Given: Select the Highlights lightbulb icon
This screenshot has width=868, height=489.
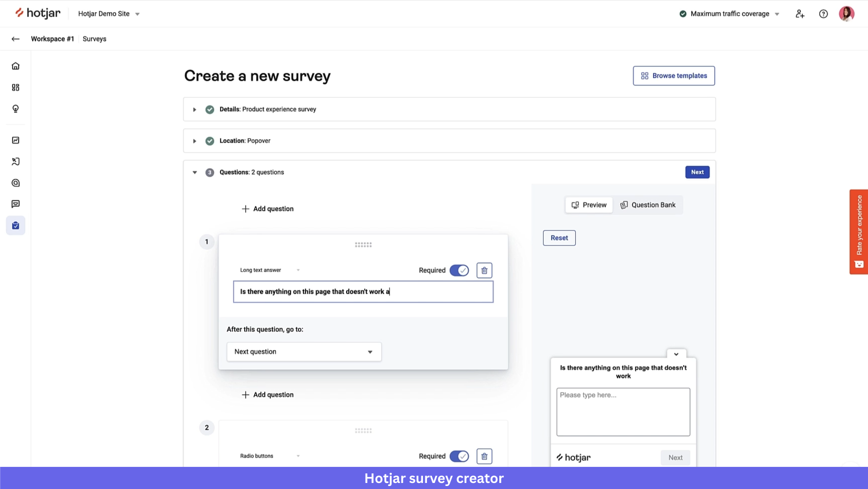Looking at the screenshot, I should tap(15, 108).
